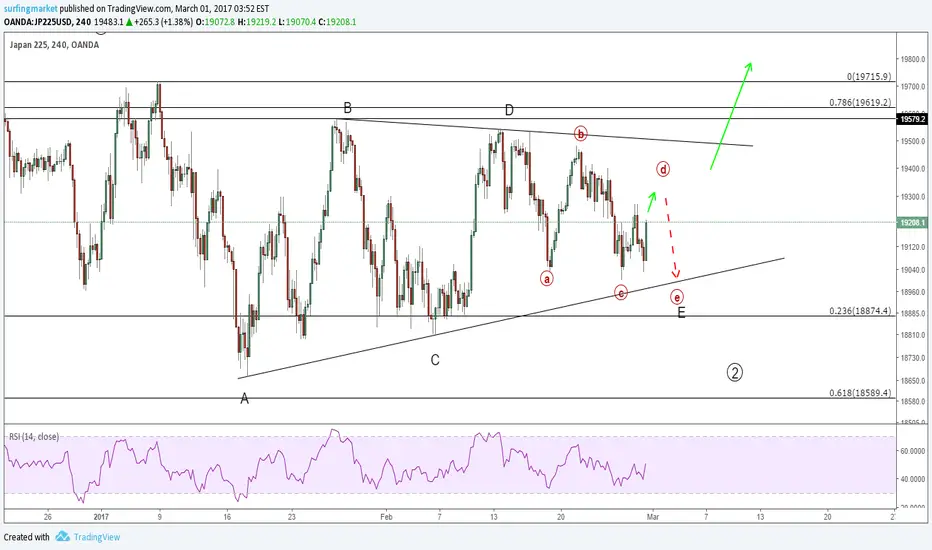Click the red circled 'b' sub-wave marker
The image size is (932, 550).
(x=581, y=133)
